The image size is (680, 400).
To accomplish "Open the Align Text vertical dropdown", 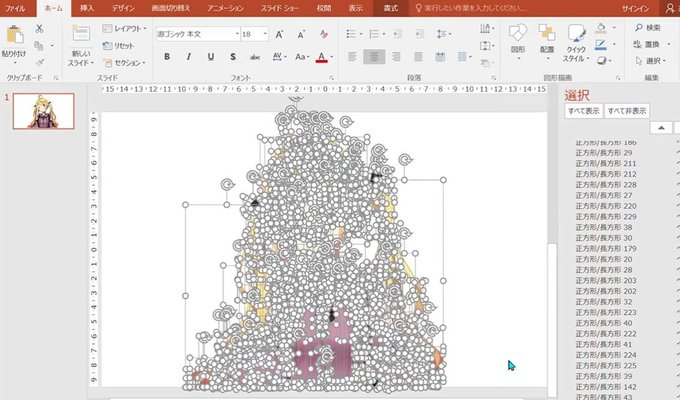I will (x=487, y=46).
